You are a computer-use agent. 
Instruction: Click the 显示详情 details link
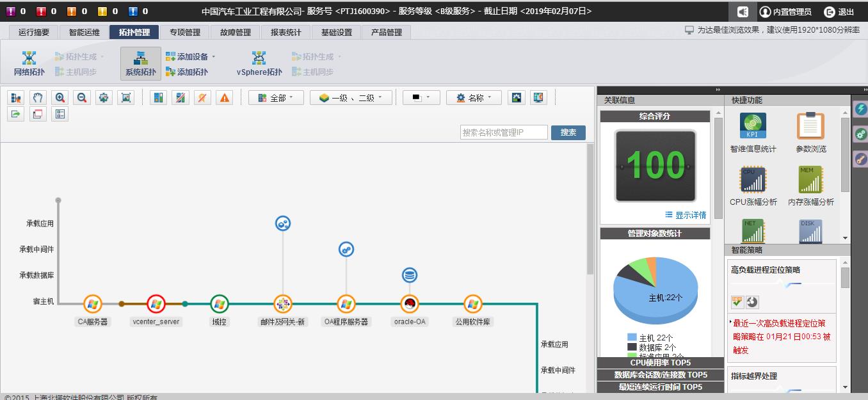point(688,215)
